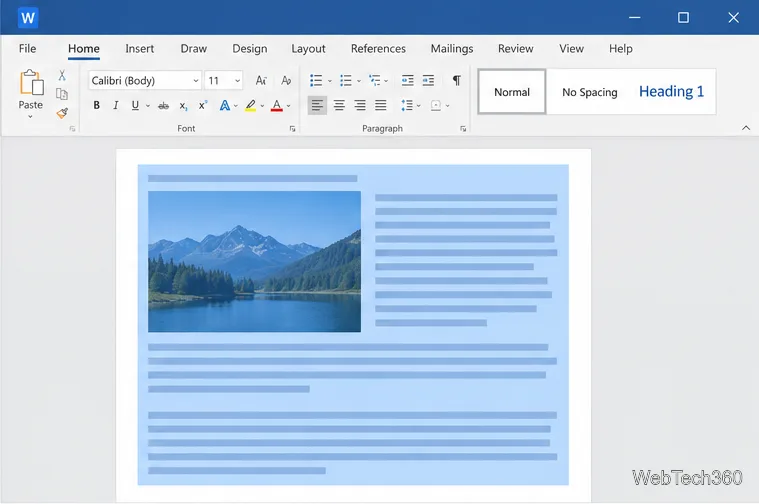Go to the View tab
This screenshot has height=504, width=759.
pyautogui.click(x=571, y=48)
